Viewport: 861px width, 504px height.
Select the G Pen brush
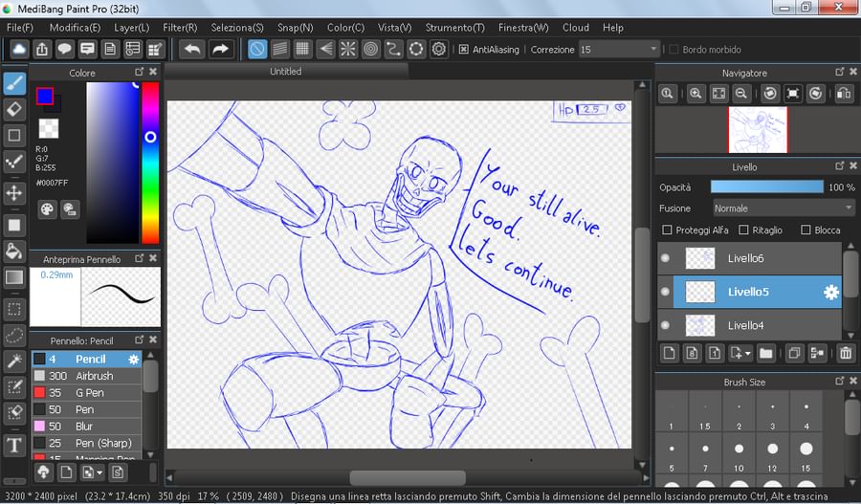(87, 392)
